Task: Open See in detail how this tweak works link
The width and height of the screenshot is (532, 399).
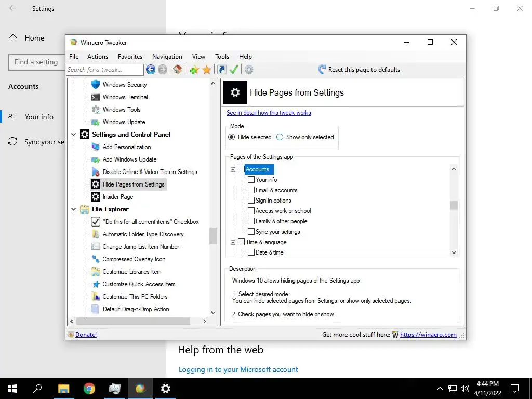Action: (269, 113)
